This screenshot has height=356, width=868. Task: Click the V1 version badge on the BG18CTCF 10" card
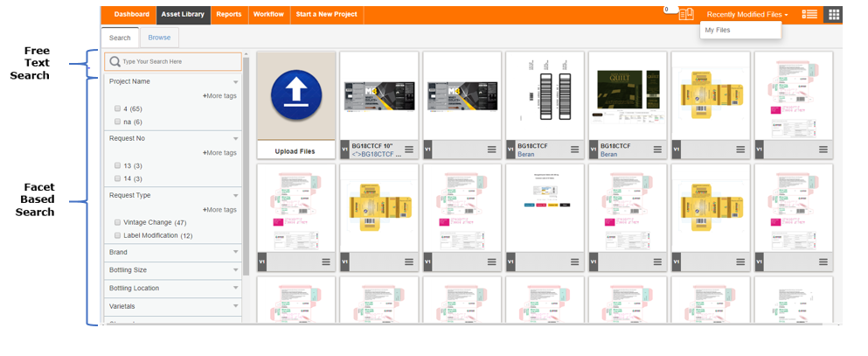344,150
